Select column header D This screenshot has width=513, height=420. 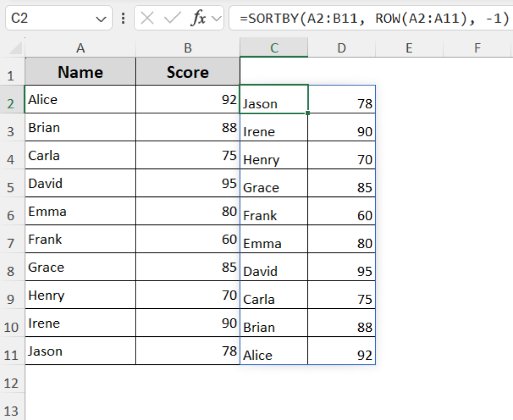341,48
